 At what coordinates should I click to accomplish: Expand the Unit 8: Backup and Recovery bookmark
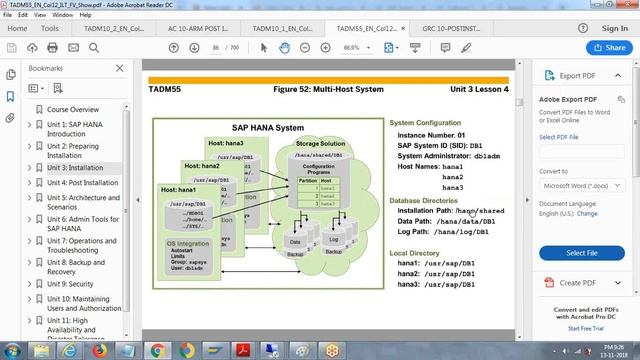coord(29,262)
